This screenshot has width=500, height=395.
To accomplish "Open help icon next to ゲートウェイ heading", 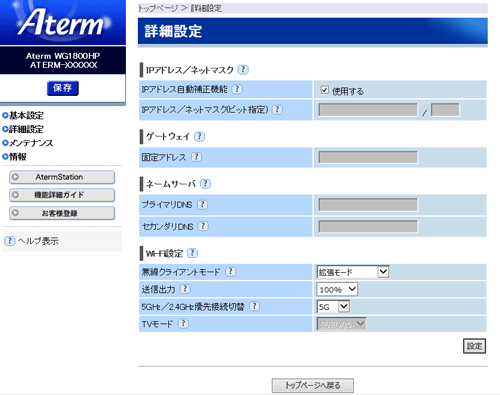I will pyautogui.click(x=199, y=136).
